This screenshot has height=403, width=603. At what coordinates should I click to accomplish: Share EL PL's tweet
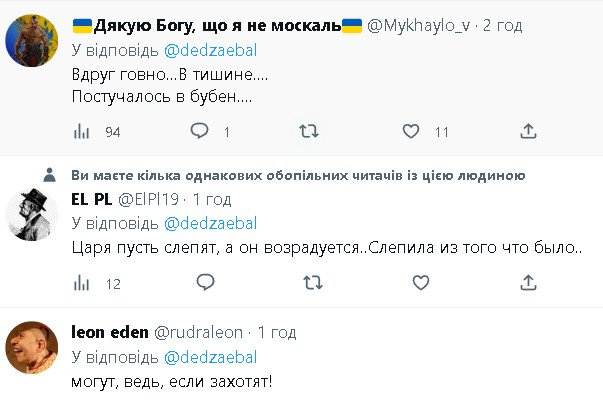[528, 283]
